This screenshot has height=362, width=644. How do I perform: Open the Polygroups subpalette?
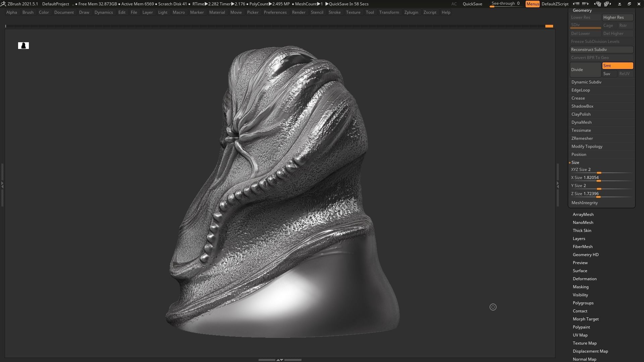pyautogui.click(x=583, y=303)
